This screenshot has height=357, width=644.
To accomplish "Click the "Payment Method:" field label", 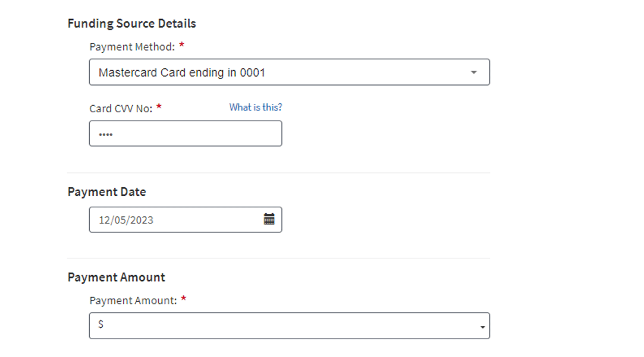I will click(132, 47).
